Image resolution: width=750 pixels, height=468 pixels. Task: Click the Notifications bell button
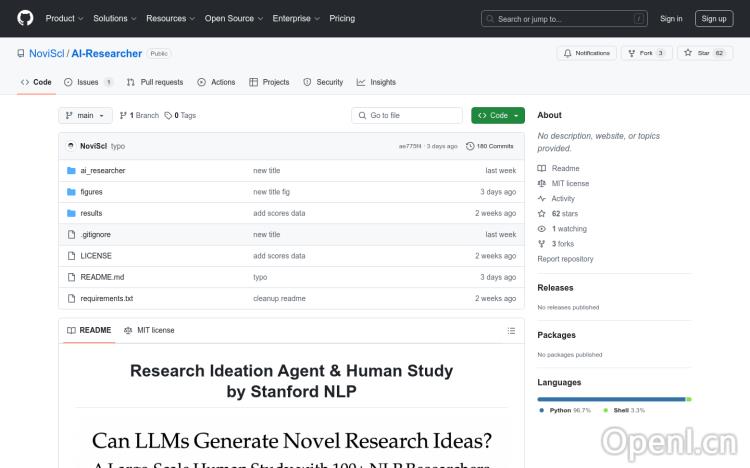[x=587, y=53]
